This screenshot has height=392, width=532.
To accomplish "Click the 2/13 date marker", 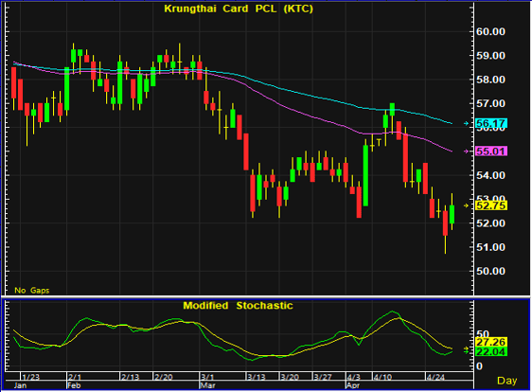I will pos(130,377).
